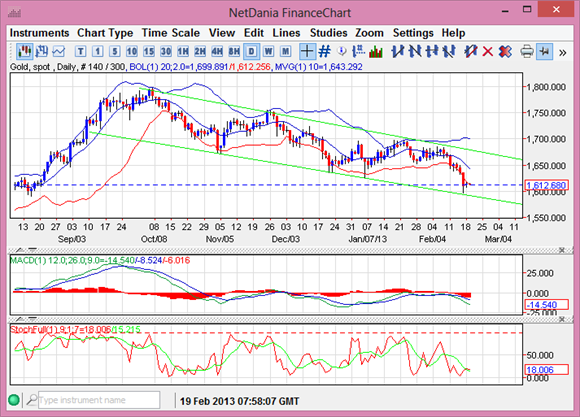Select the 30 minute time scale

[165, 51]
